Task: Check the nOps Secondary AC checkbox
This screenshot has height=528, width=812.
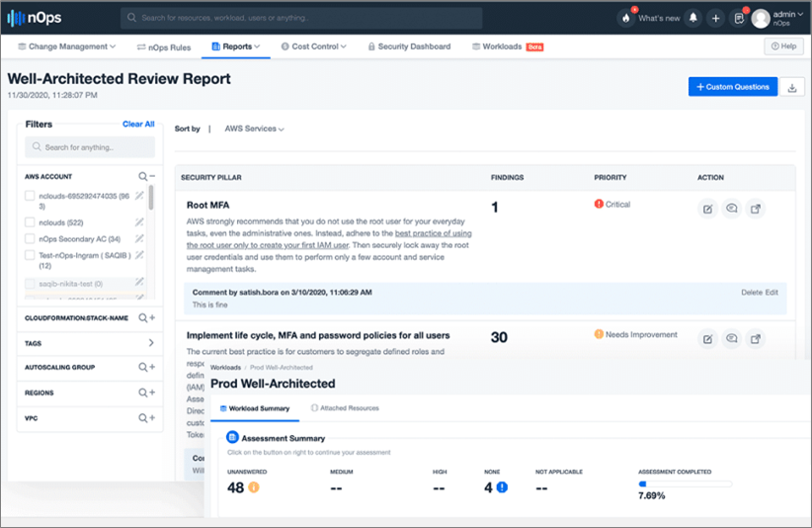Action: coord(30,239)
